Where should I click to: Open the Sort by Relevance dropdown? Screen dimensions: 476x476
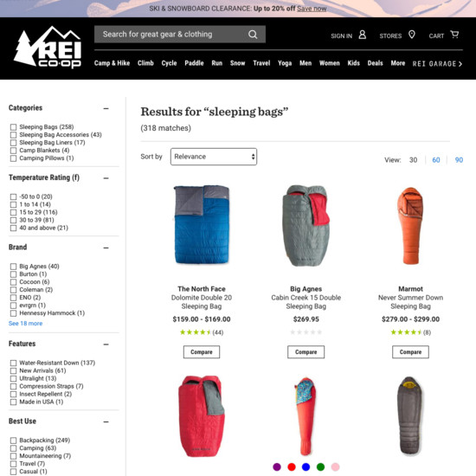[x=214, y=157]
